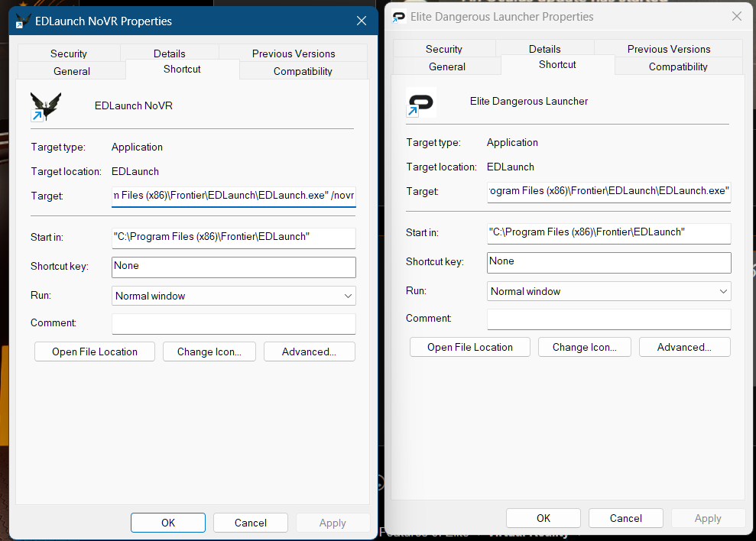Screen dimensions: 756x541
Task: Click 'EDLaunch' target location in Elite Dangerous Launcher Properties
Action: coord(511,167)
